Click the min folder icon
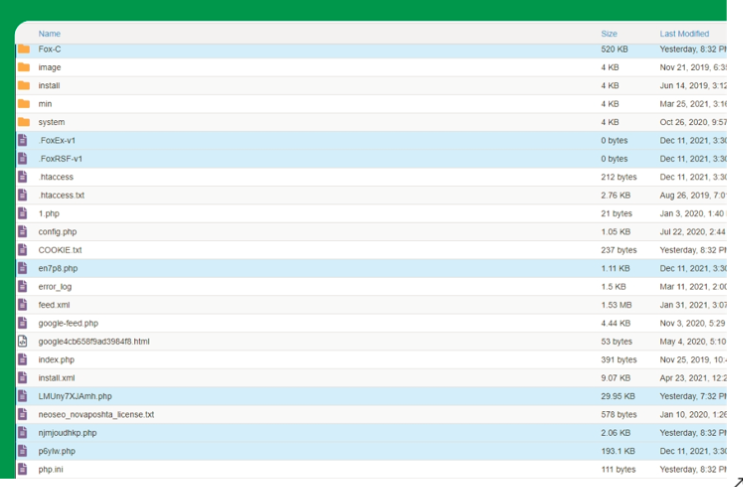 pos(24,103)
